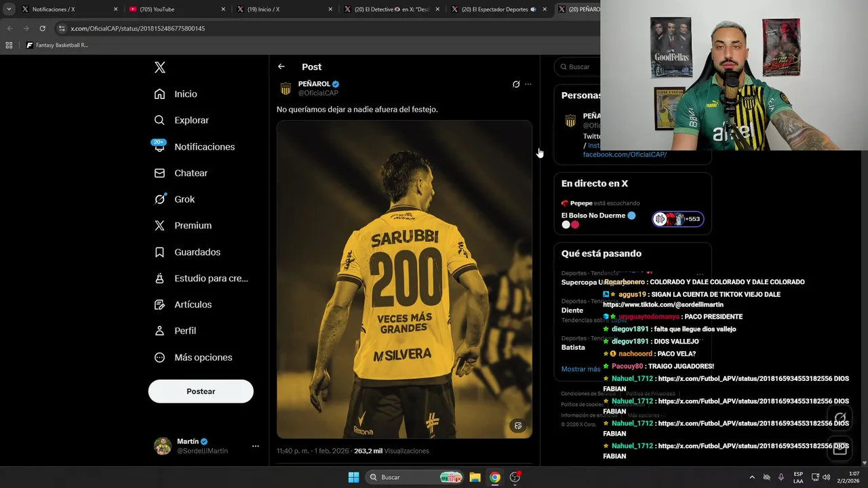Image resolution: width=868 pixels, height=488 pixels.
Task: Close the (705) YouTube tab
Action: pos(223,9)
